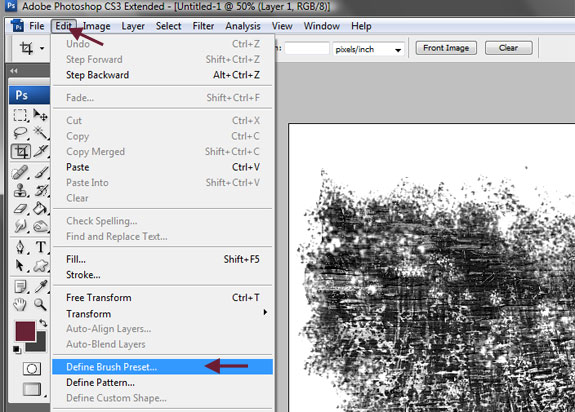The image size is (575, 412).
Task: Select the Move tool
Action: pos(40,115)
